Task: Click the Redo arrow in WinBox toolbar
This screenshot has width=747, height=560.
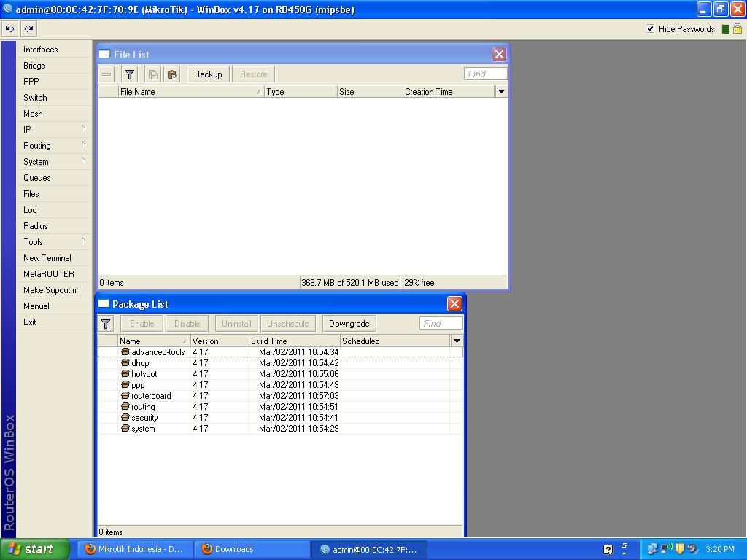Action: tap(29, 29)
